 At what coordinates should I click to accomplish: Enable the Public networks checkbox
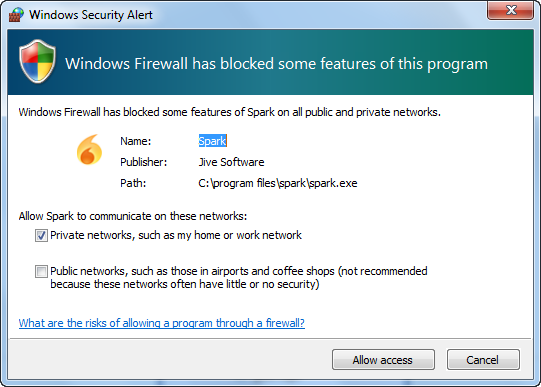click(x=41, y=271)
